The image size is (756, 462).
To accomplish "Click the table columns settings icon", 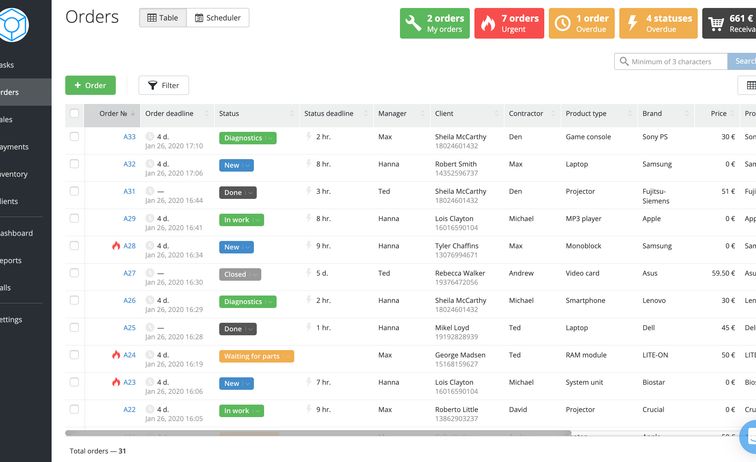I will pyautogui.click(x=750, y=86).
